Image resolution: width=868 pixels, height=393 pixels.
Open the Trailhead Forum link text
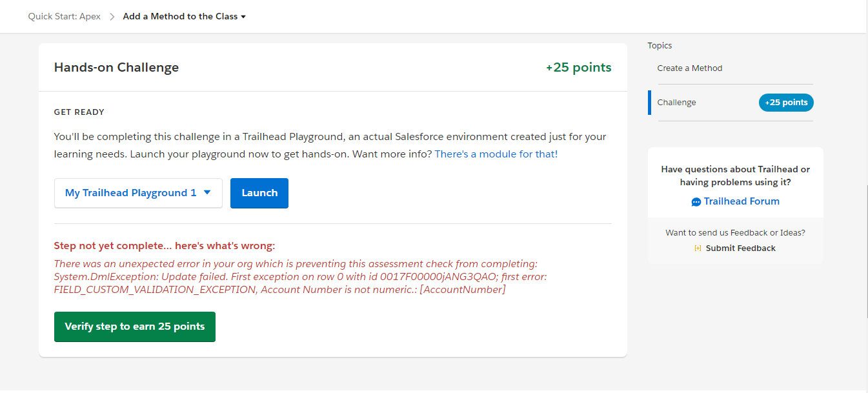[742, 201]
